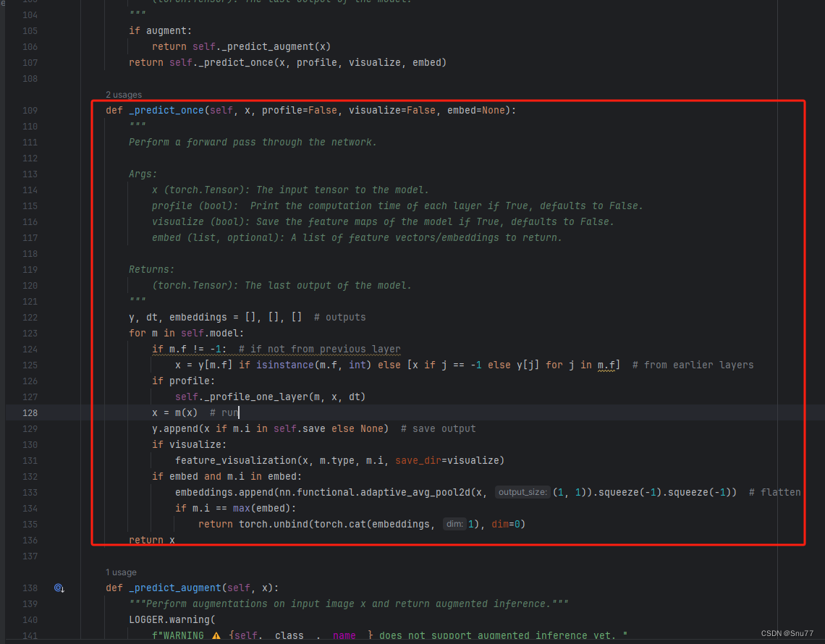Click the isinstance keyword on line 125

[x=284, y=365]
